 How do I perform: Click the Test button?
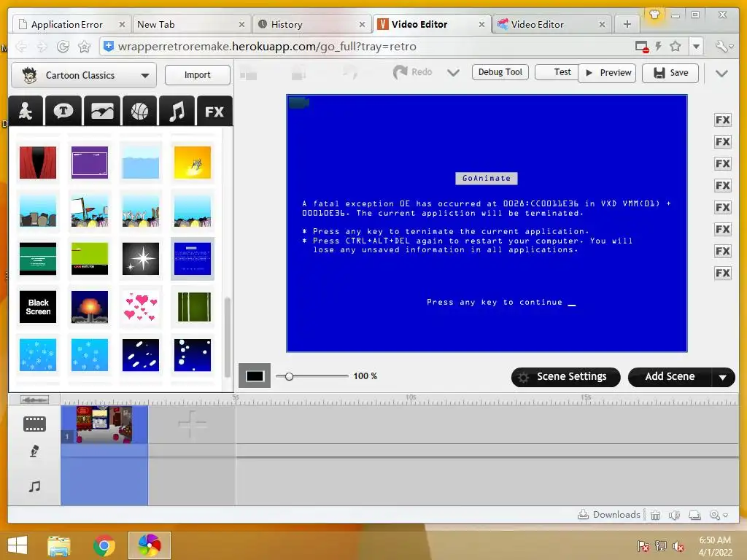point(557,72)
